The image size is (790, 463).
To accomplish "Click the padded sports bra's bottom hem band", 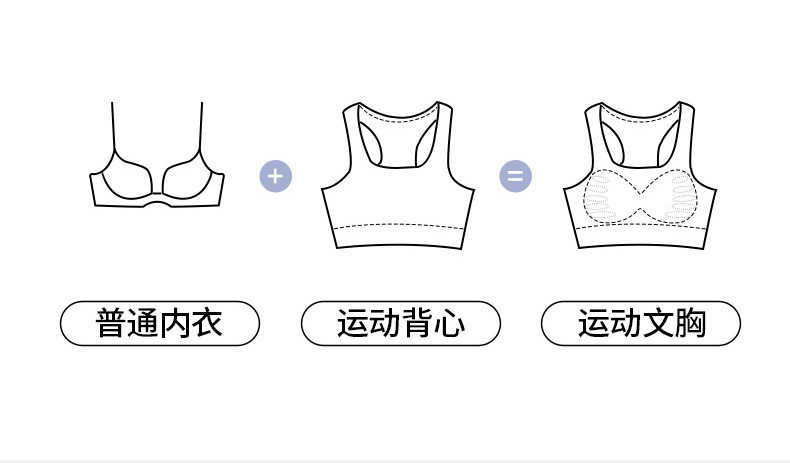I will point(640,237).
